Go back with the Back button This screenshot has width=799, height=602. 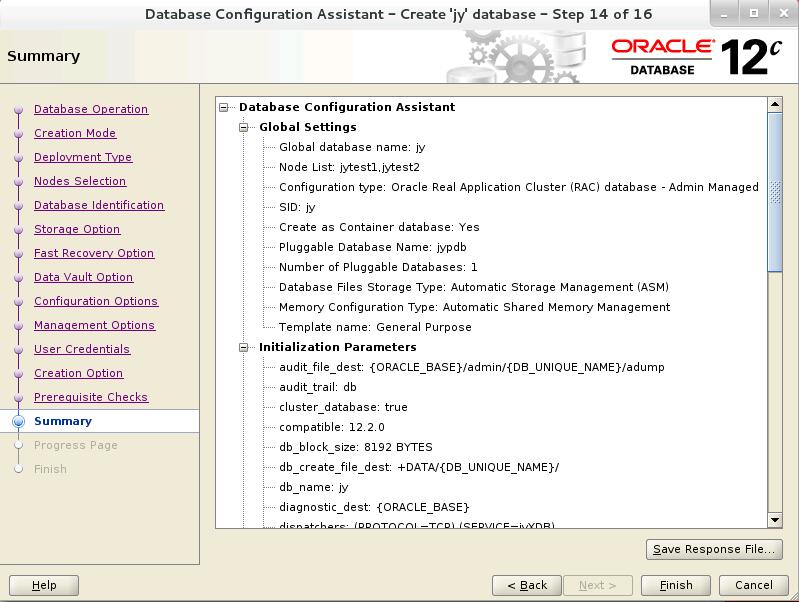tap(527, 585)
